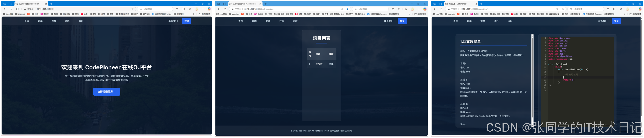Screen dimensions: 644x138
Task: Open the steambig bookmark in the homepage window
Action: (20, 14)
